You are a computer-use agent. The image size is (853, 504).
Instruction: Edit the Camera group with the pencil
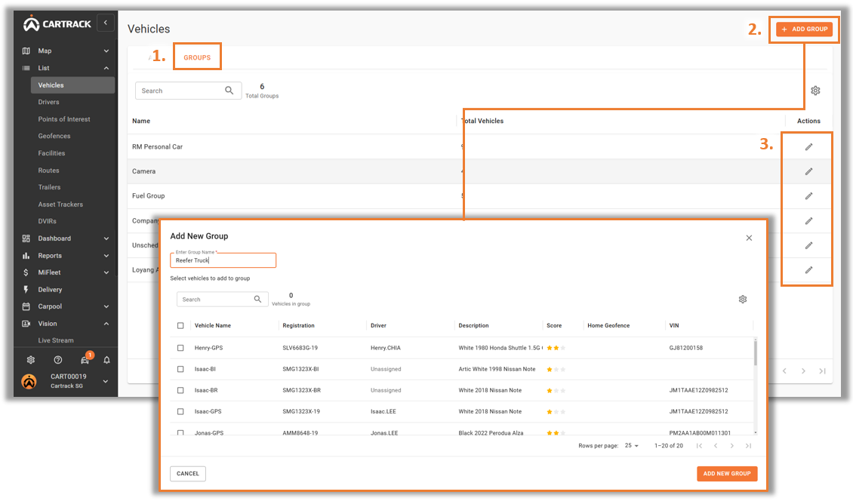point(809,171)
